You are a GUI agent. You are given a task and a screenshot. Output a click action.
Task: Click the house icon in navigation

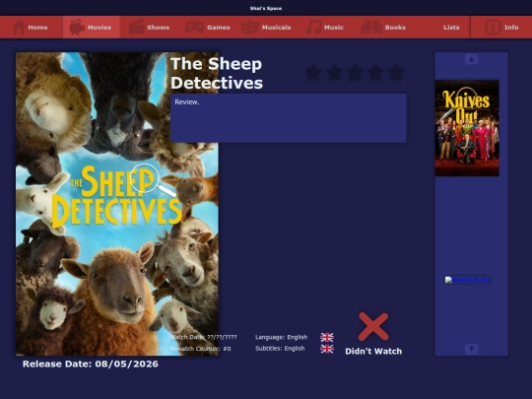tap(19, 28)
